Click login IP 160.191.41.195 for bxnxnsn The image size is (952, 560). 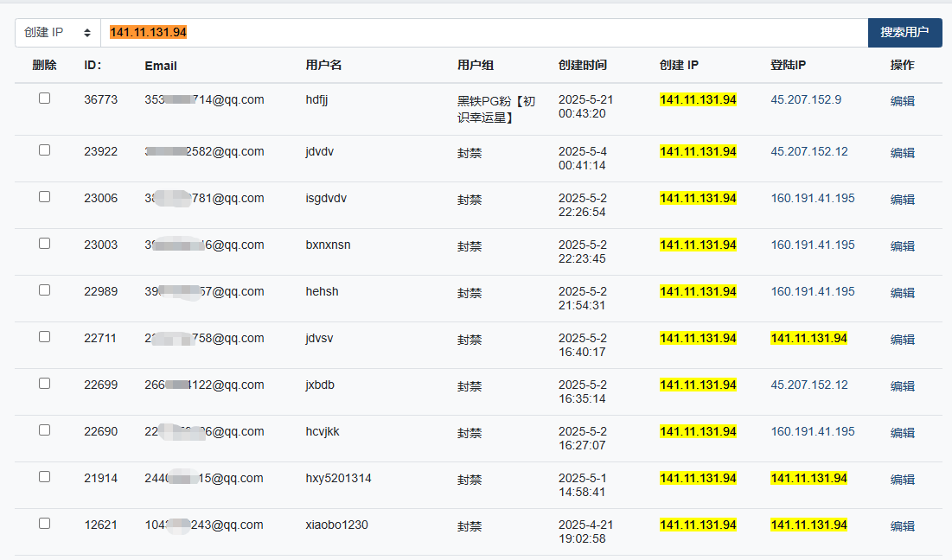(x=813, y=245)
